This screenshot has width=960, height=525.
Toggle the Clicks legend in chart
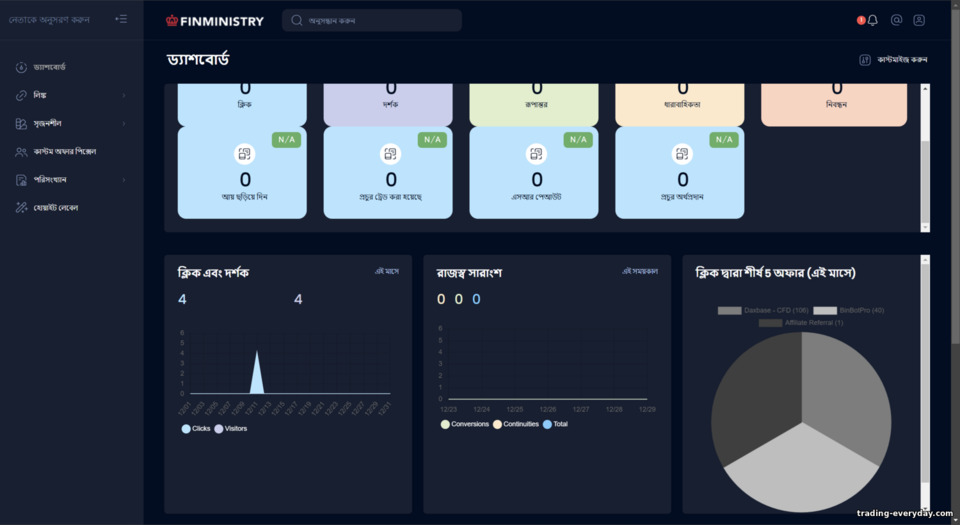pos(196,429)
